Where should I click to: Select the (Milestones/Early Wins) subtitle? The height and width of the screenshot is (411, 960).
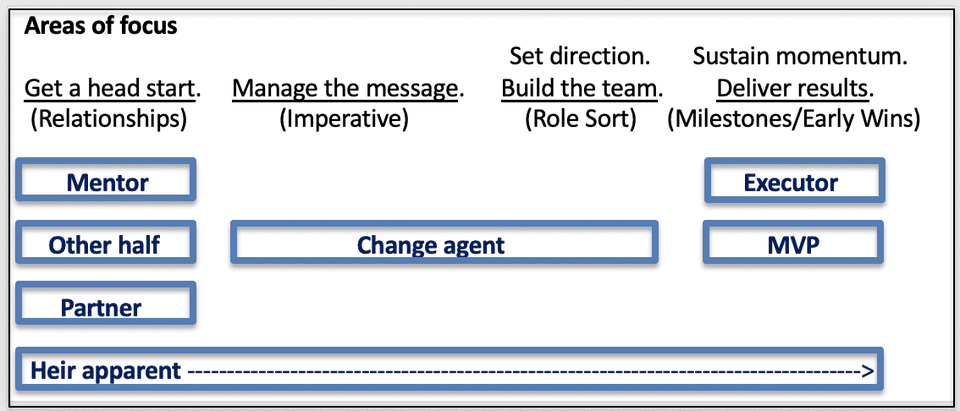coord(794,120)
